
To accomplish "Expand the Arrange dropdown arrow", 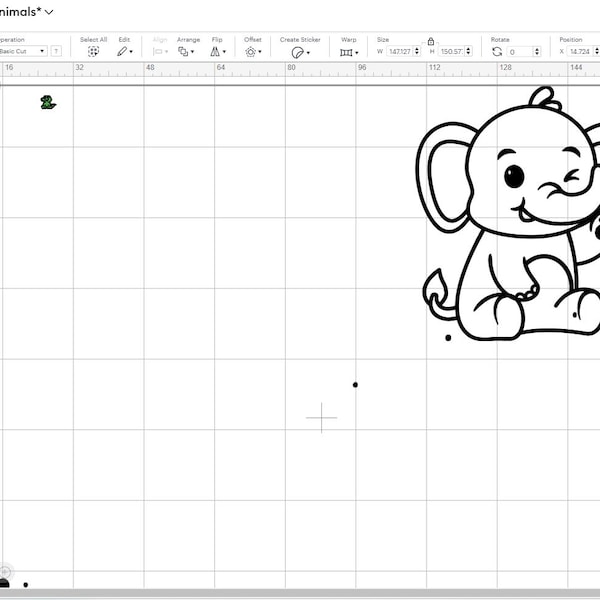I will tap(192, 52).
